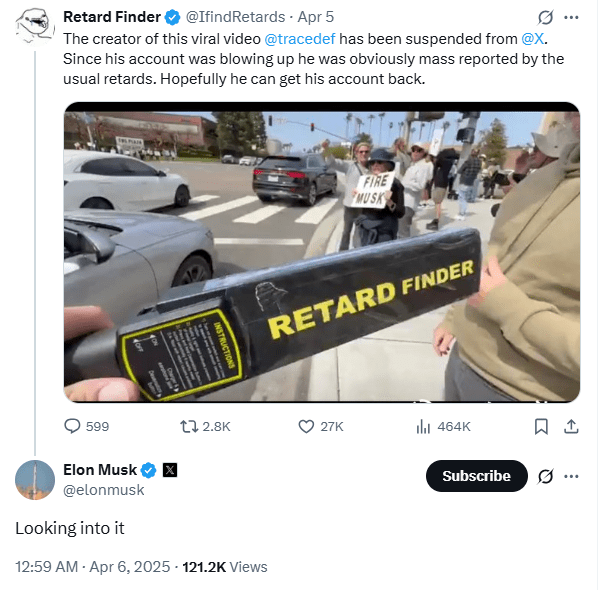
Task: Open more options on Elon Musk's reply
Action: click(571, 476)
